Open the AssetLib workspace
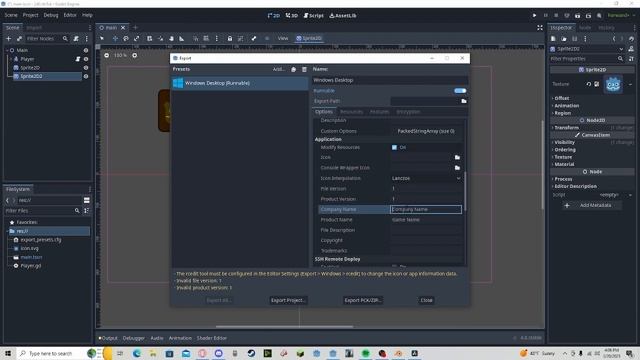The image size is (640, 360). tap(343, 16)
